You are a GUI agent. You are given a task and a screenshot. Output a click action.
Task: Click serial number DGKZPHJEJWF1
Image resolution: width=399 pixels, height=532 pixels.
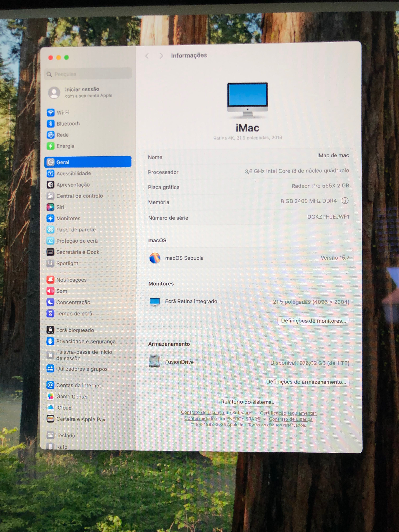coord(328,217)
